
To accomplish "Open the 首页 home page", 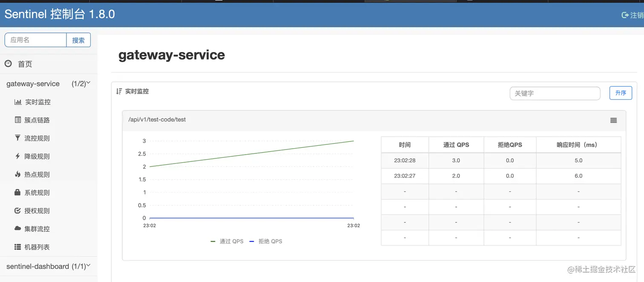I will tap(25, 64).
